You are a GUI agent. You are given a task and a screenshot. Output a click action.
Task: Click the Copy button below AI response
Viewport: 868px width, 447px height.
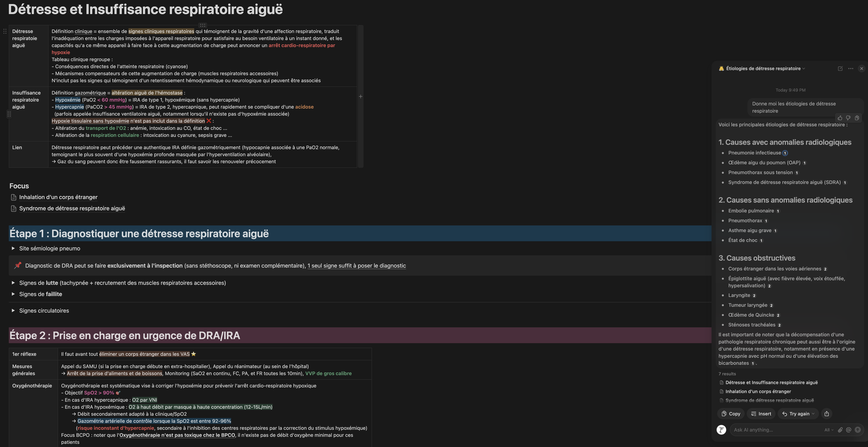coord(731,414)
